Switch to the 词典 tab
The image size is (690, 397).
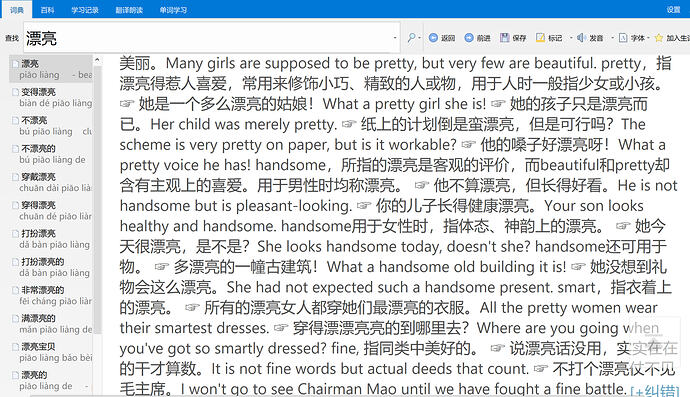pos(17,10)
